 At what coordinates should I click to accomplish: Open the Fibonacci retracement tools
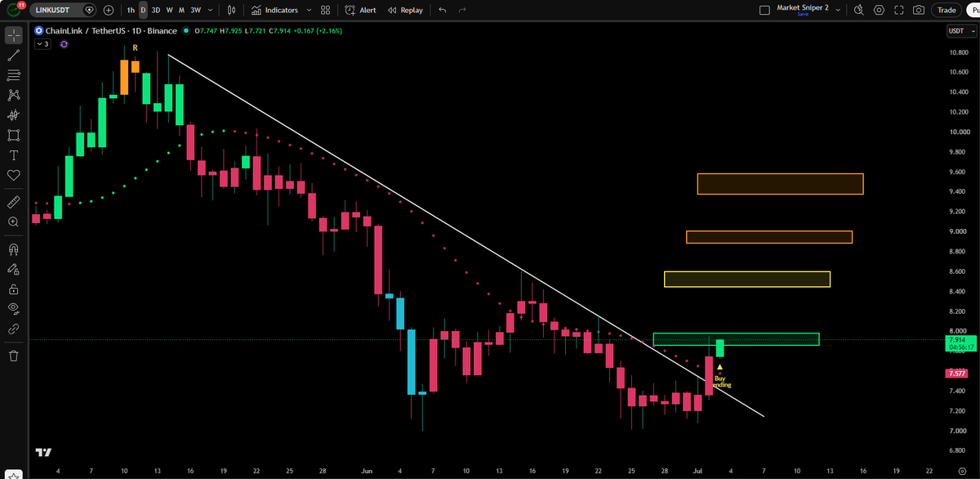click(14, 75)
